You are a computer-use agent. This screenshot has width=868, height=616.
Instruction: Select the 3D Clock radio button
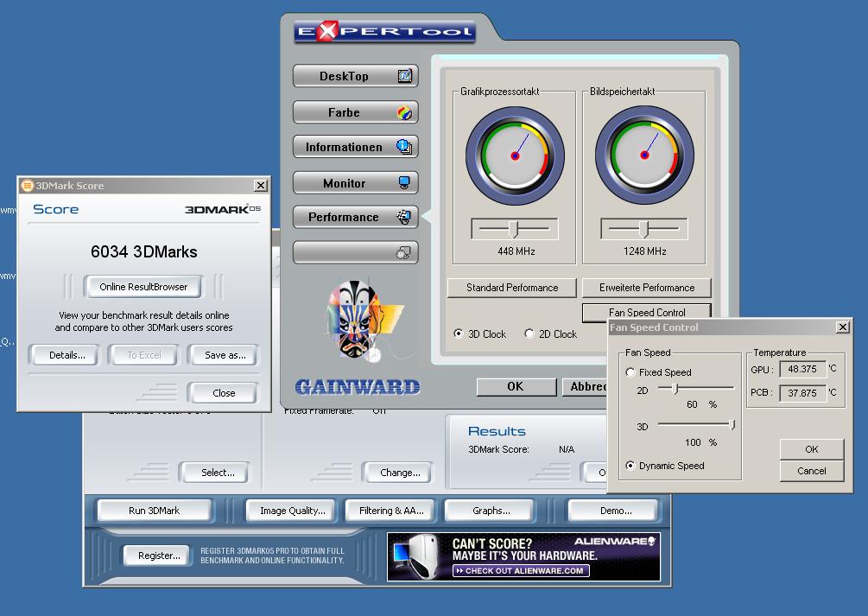pos(459,333)
